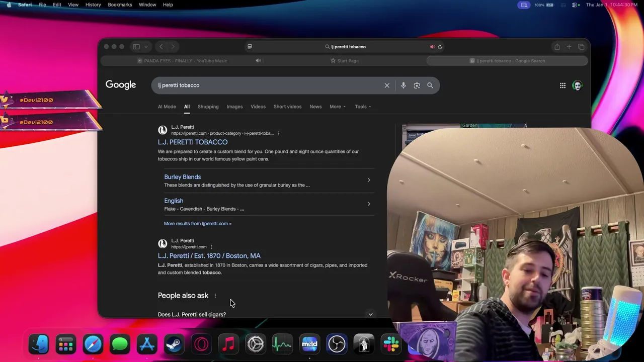Viewport: 644px width, 362px height.
Task: Switch to PANDA EYES YouTube Music tab
Action: tap(182, 61)
